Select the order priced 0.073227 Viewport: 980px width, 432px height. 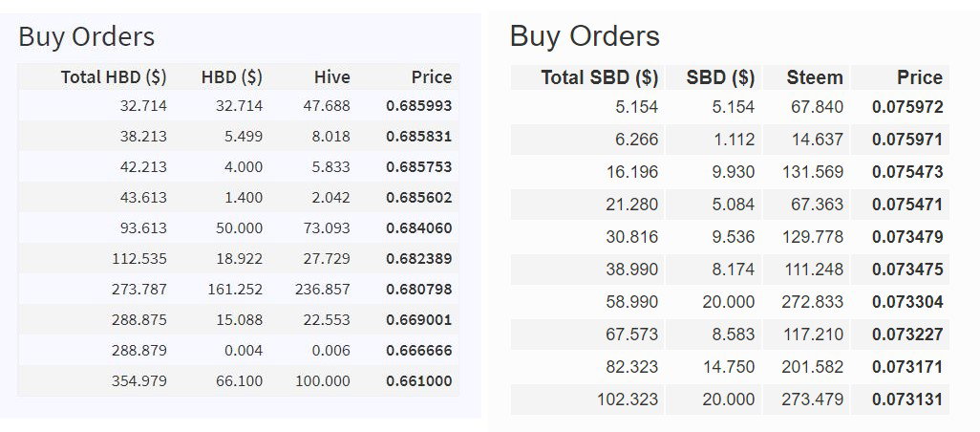click(x=730, y=335)
